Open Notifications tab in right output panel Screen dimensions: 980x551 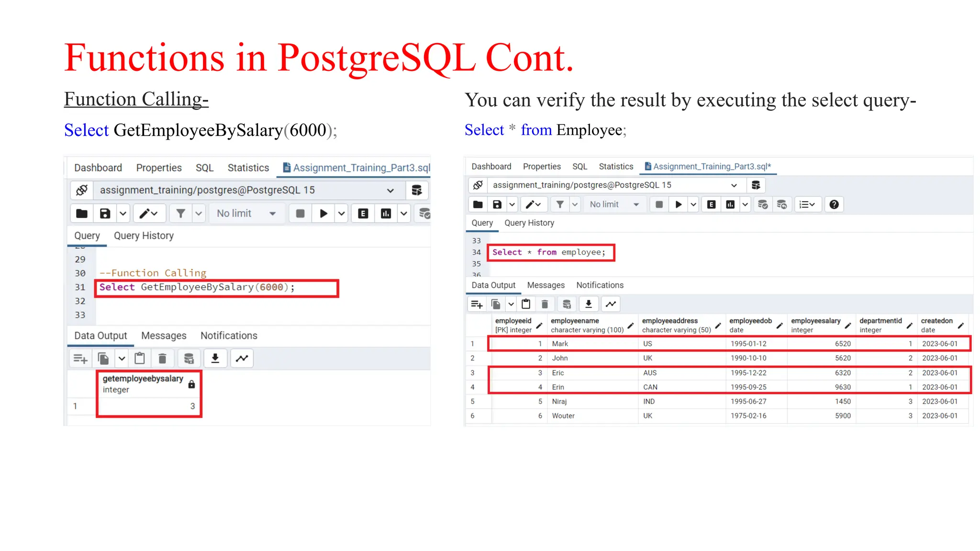click(600, 285)
